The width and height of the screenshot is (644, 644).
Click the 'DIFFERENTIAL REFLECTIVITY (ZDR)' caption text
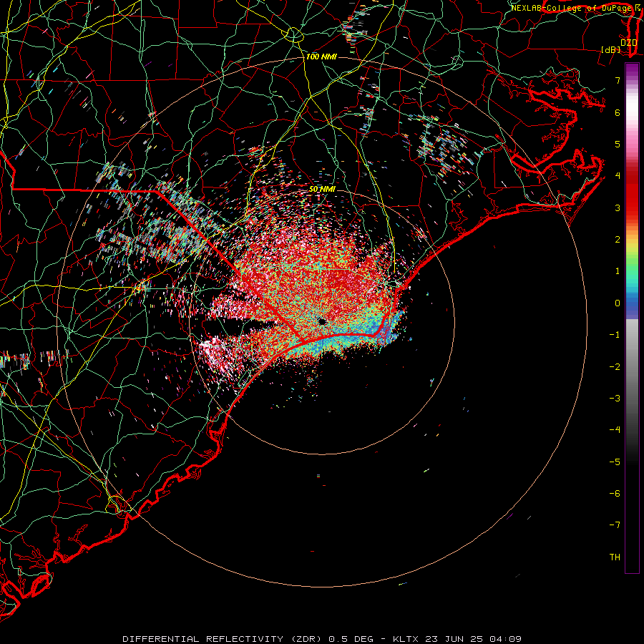223,639
